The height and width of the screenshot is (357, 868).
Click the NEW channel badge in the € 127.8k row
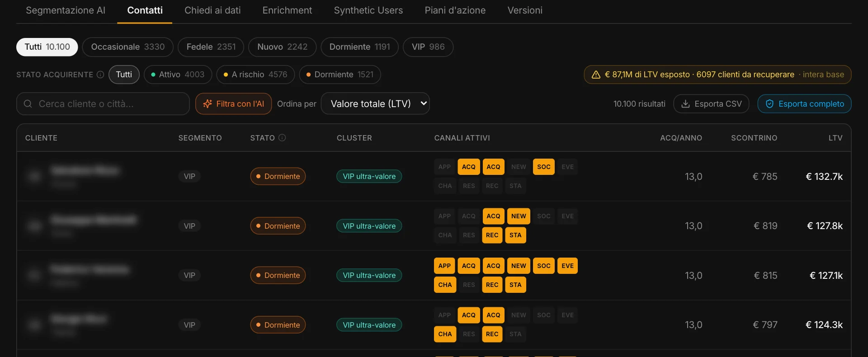point(519,216)
